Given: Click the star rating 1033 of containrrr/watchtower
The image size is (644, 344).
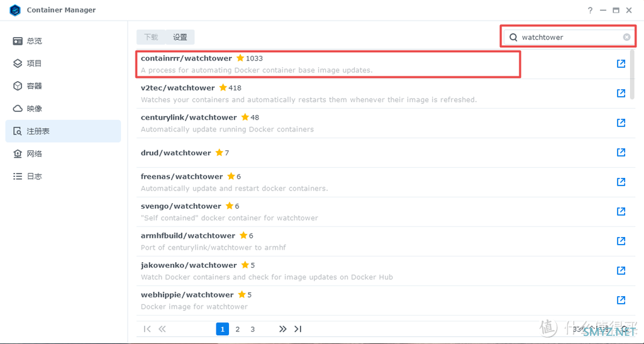Looking at the screenshot, I should tap(250, 58).
